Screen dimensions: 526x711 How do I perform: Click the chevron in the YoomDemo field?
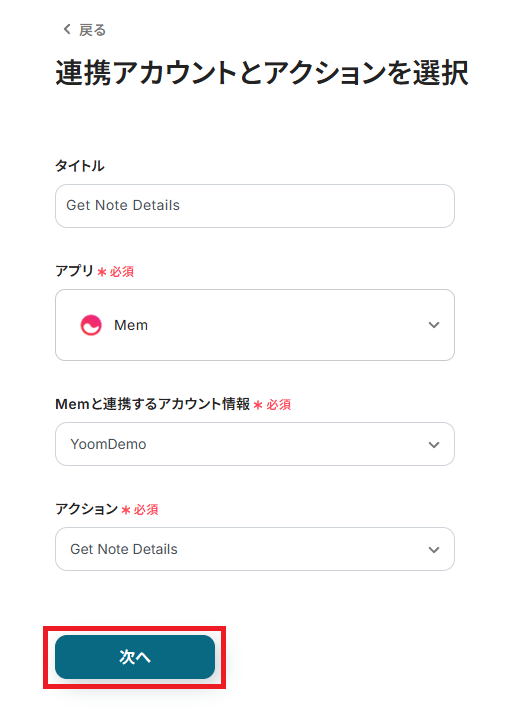[434, 445]
